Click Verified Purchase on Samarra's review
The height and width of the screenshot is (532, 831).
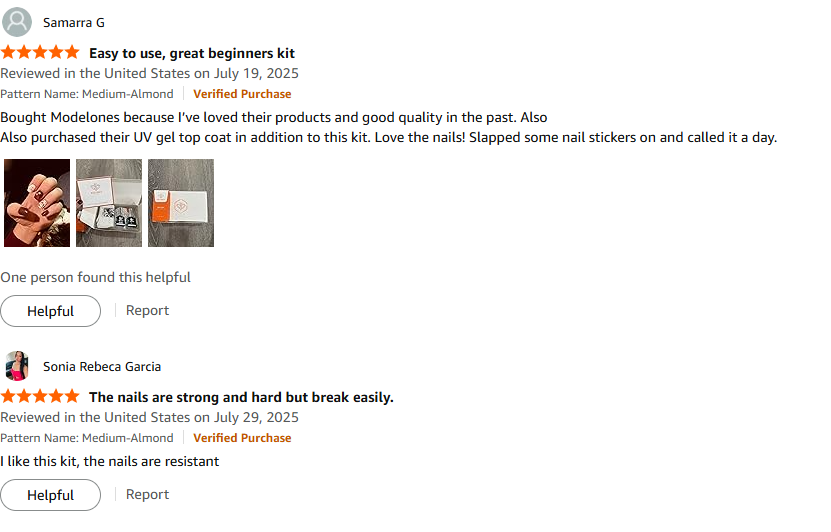[242, 94]
